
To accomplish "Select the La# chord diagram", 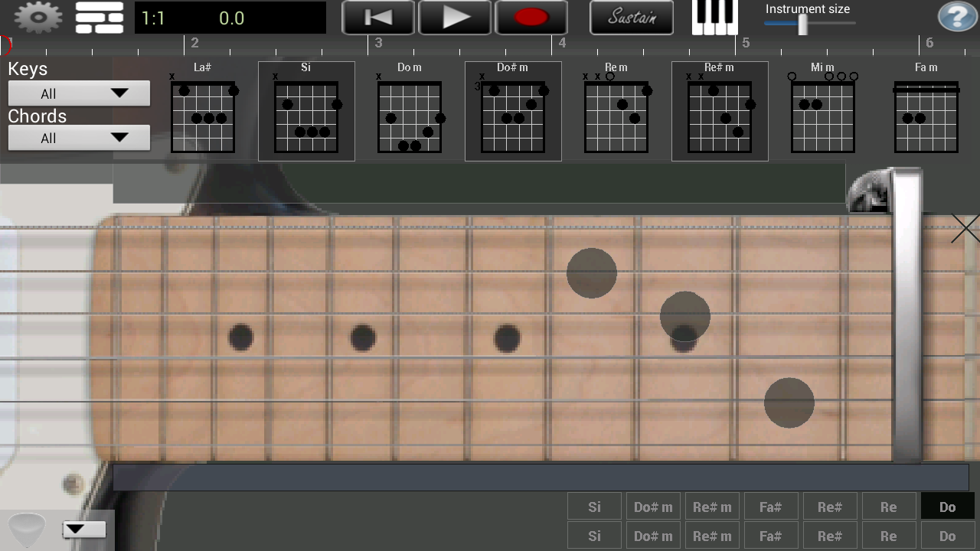I will 203,111.
